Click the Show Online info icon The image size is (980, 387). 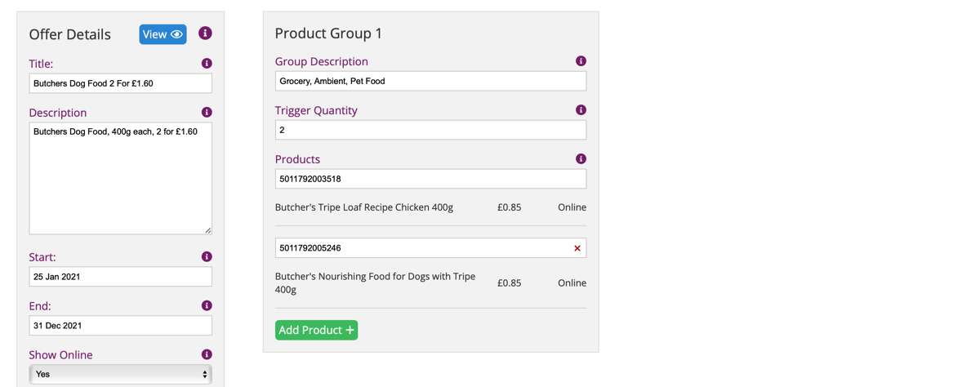(207, 355)
